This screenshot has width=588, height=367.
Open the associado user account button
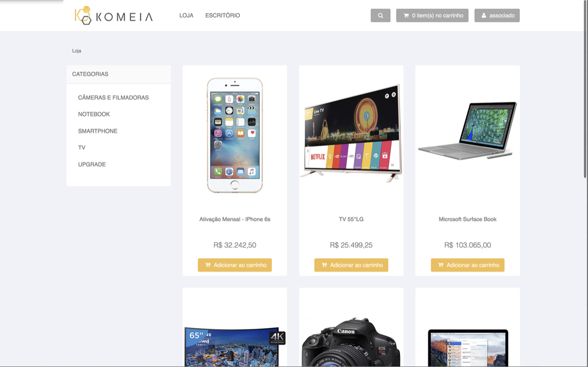497,15
